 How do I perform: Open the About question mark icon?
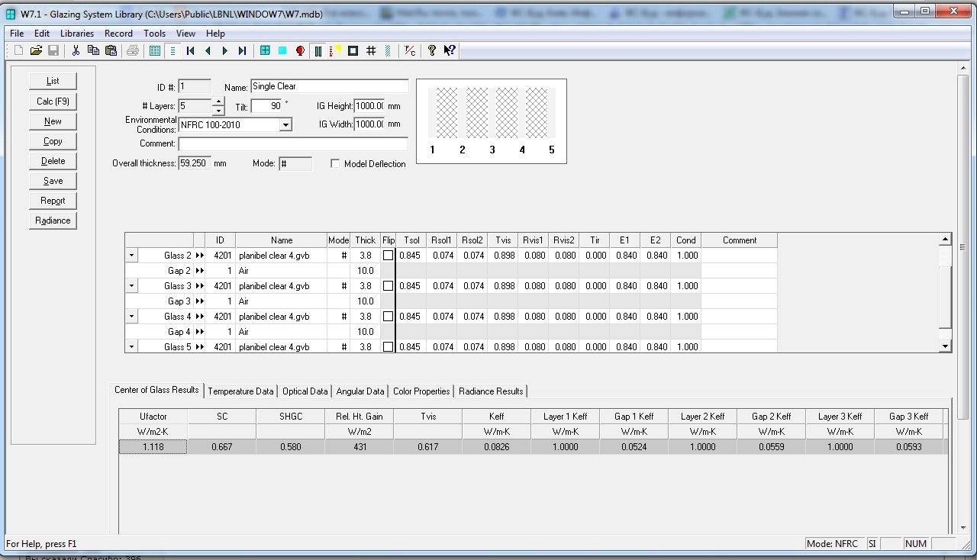pos(432,50)
